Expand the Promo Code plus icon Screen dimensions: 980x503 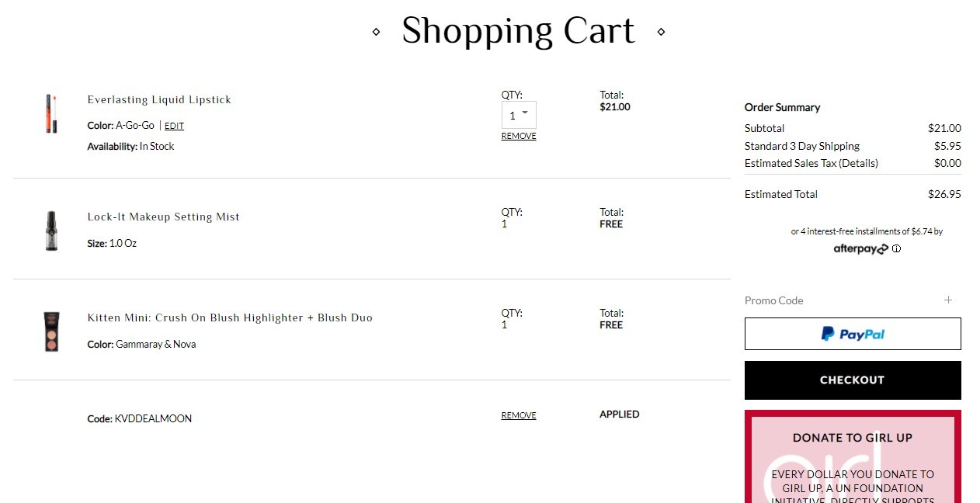click(947, 300)
